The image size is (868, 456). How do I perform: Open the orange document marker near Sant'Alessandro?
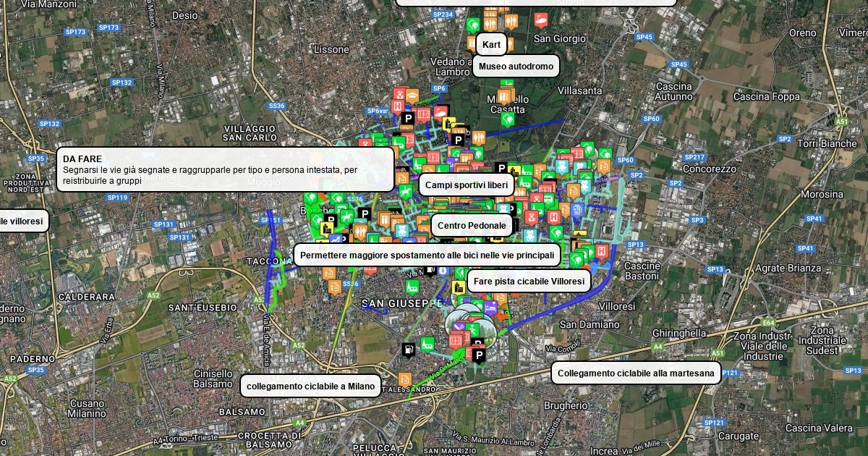(x=405, y=379)
